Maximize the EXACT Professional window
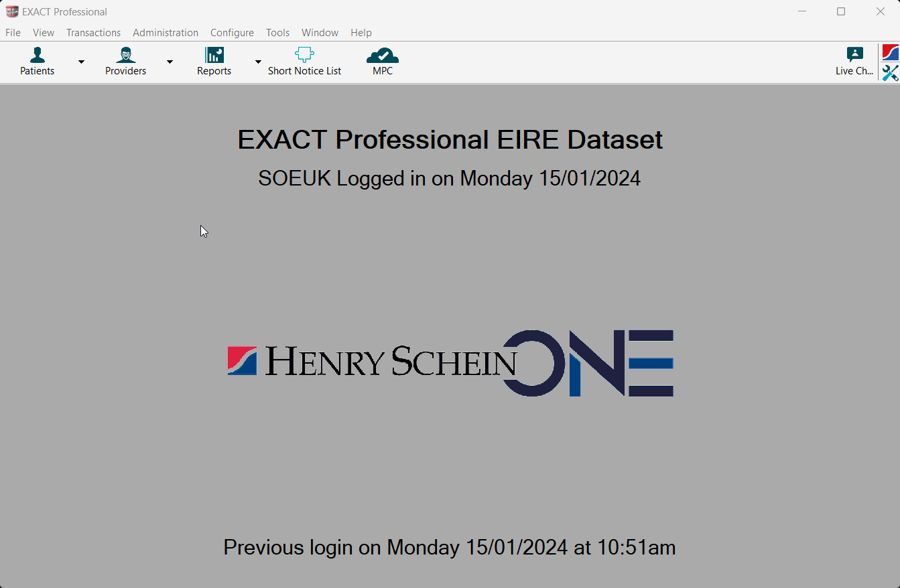The width and height of the screenshot is (900, 588). [841, 11]
